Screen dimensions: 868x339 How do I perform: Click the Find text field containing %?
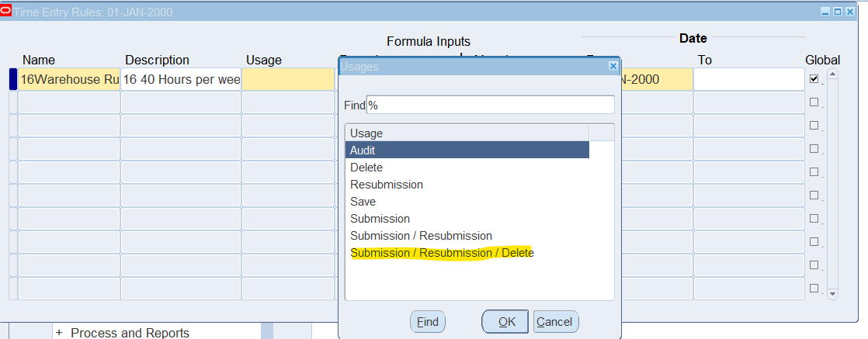[x=490, y=105]
